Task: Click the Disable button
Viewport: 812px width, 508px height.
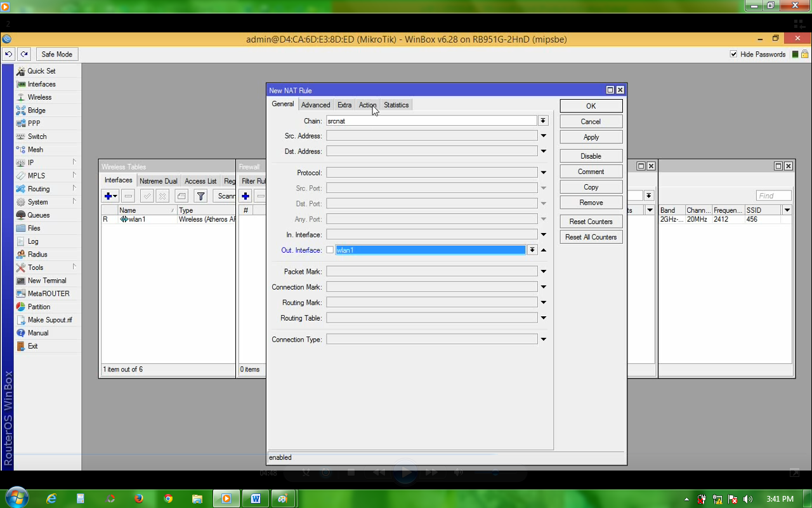Action: [591, 156]
